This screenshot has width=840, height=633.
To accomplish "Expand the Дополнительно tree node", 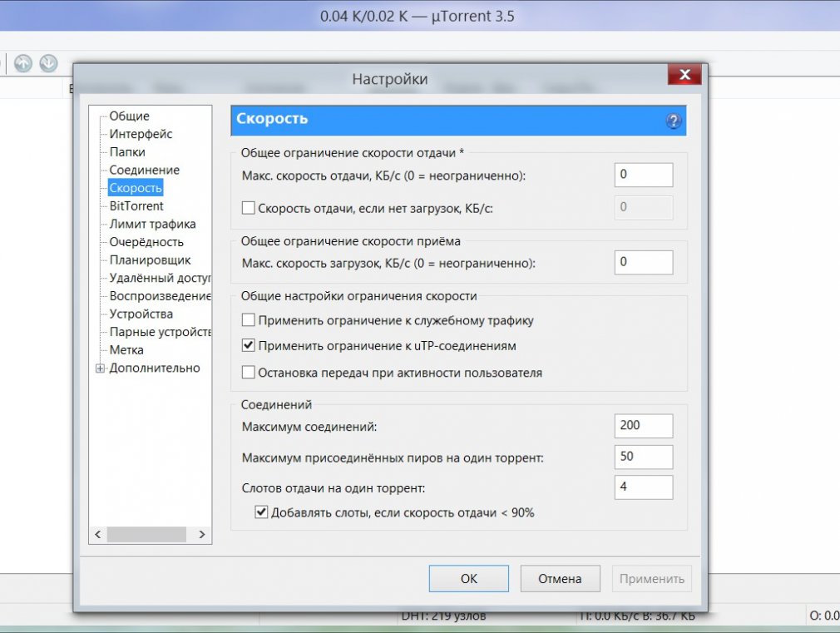I will coord(100,368).
